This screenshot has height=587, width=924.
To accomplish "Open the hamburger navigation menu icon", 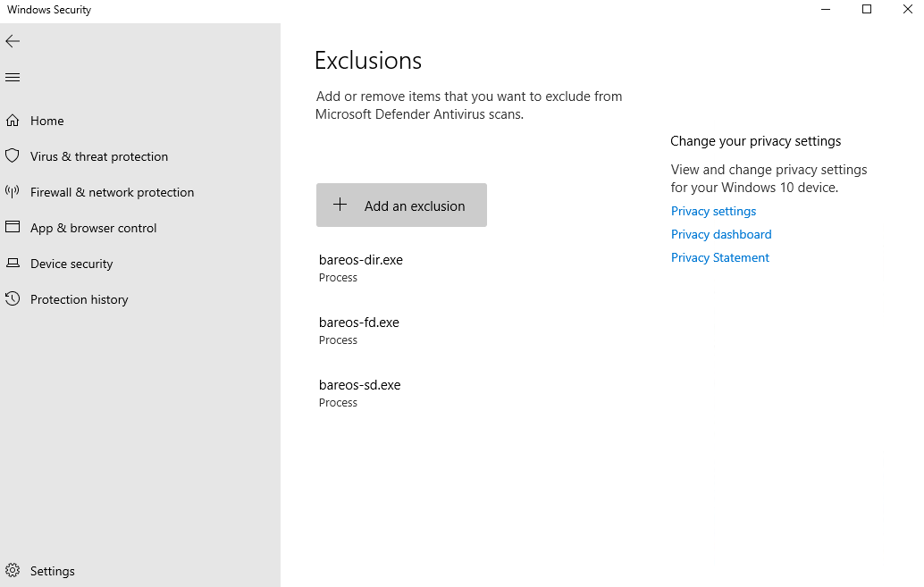I will (x=13, y=77).
